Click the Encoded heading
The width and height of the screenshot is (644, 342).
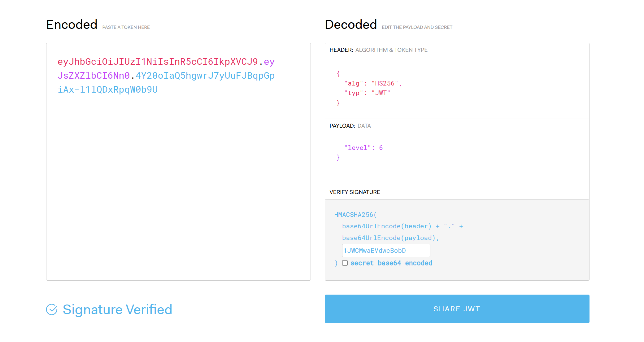tap(72, 24)
